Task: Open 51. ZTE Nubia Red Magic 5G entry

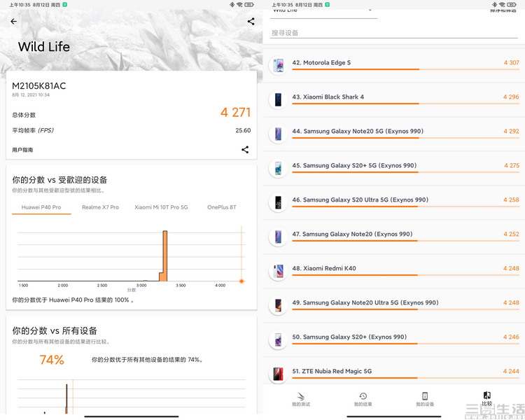Action: click(x=393, y=371)
